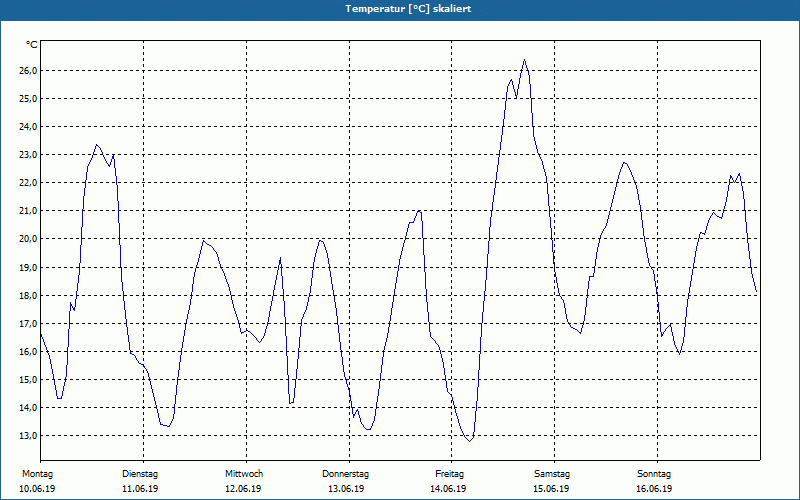Click the Friday temperature peak above 26°C
The image size is (800, 500).
click(x=524, y=60)
